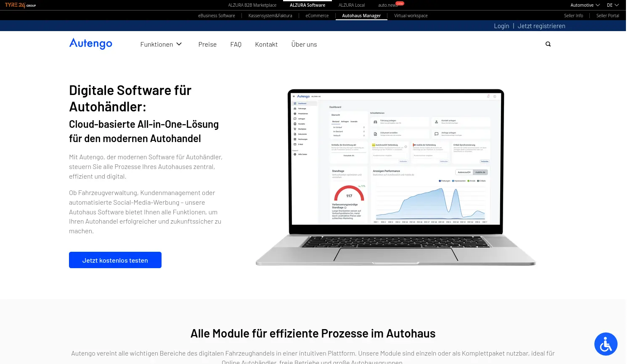
Task: Select eBusiness Software submenu item
Action: 216,16
